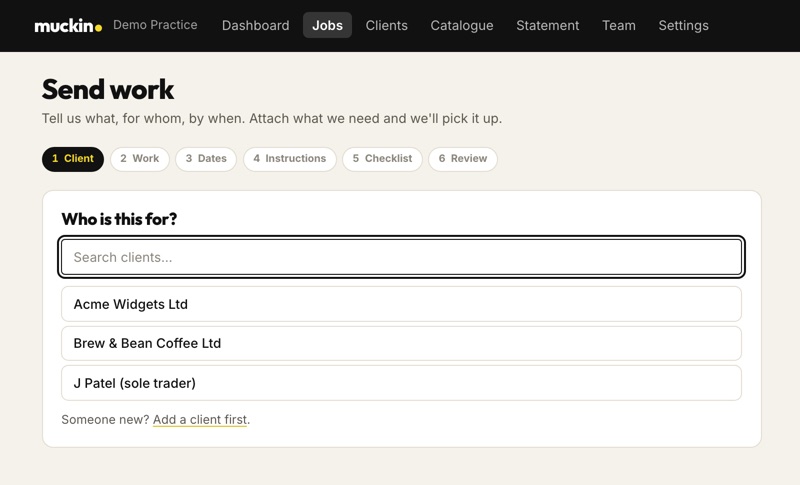Viewport: 800px width, 485px height.
Task: Choose Acme Widgets Ltd as client
Action: pos(402,304)
